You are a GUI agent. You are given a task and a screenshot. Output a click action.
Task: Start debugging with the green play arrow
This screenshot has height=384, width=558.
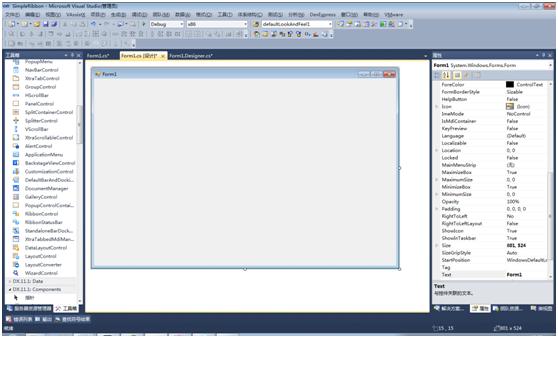point(144,24)
